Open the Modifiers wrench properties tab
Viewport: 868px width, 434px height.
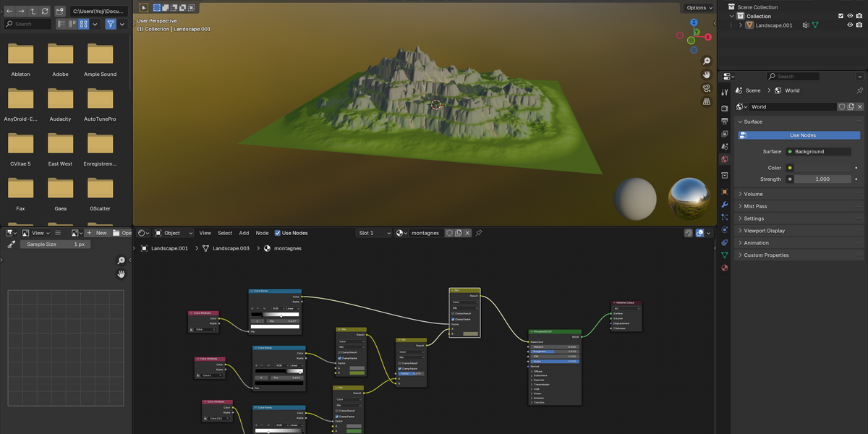coord(724,205)
